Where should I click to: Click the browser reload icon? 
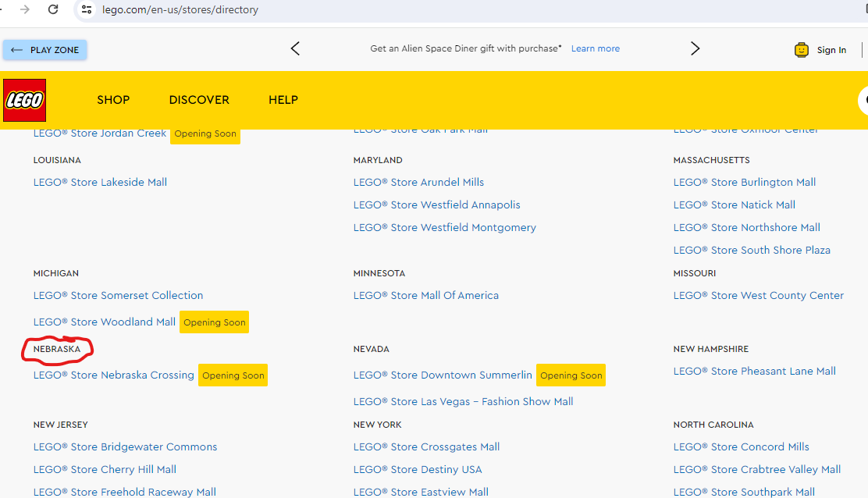pyautogui.click(x=53, y=9)
